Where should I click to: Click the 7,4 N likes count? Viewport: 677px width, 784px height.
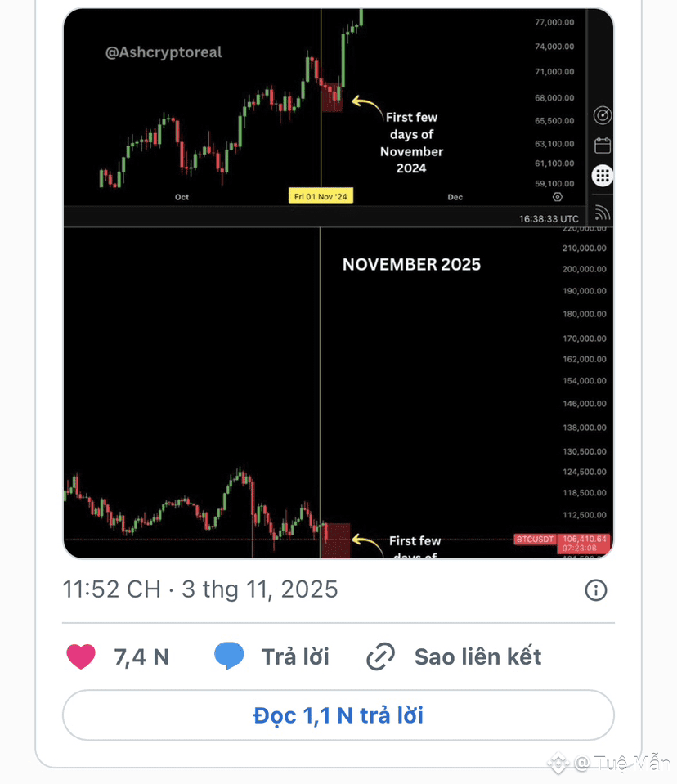pos(141,656)
